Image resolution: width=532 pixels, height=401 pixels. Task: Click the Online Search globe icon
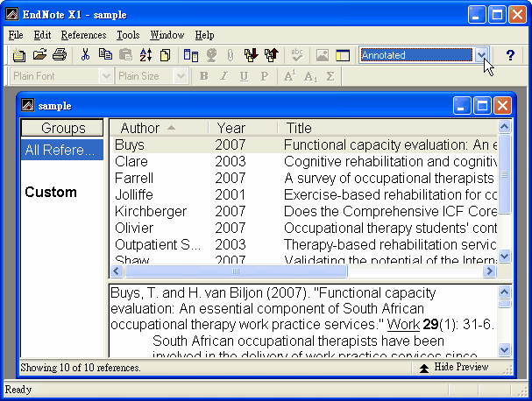(x=211, y=55)
